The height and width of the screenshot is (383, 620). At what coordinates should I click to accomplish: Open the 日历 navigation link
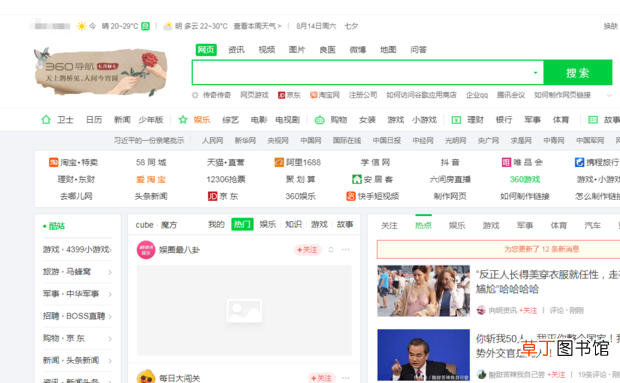[x=94, y=120]
